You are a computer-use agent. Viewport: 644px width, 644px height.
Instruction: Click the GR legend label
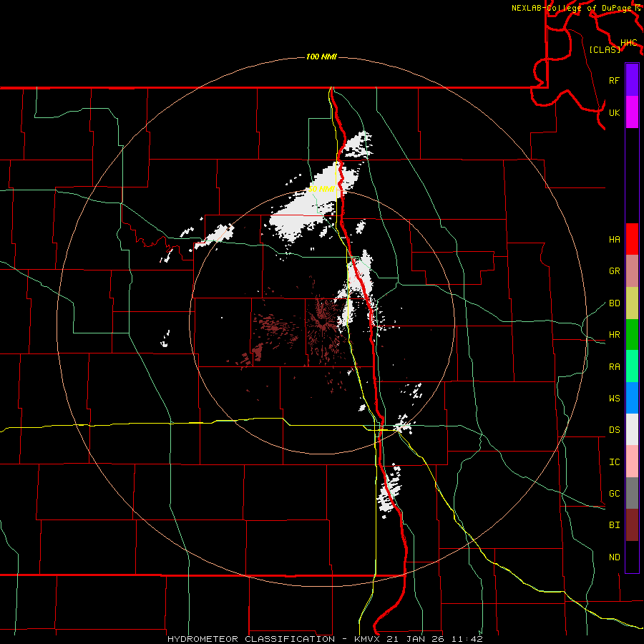(614, 271)
